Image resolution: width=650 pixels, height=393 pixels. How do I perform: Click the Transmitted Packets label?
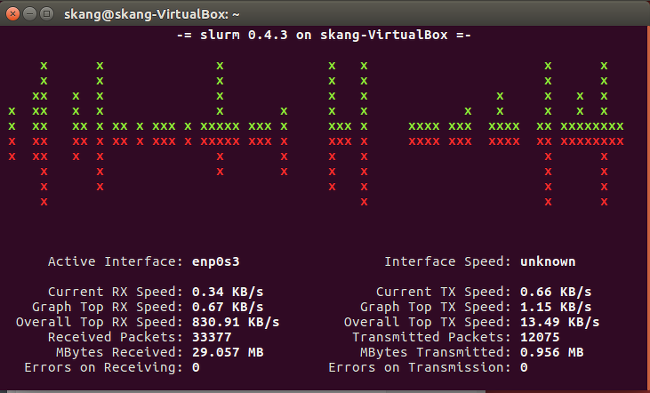(x=432, y=337)
